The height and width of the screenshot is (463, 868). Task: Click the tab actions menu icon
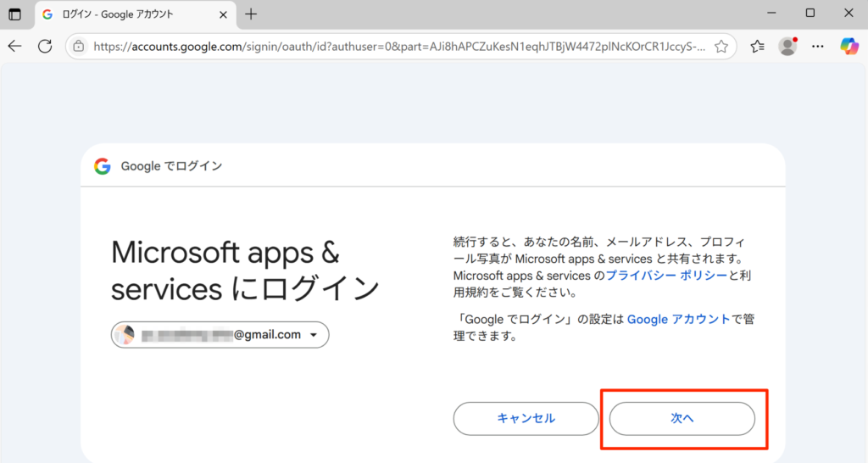pos(15,14)
